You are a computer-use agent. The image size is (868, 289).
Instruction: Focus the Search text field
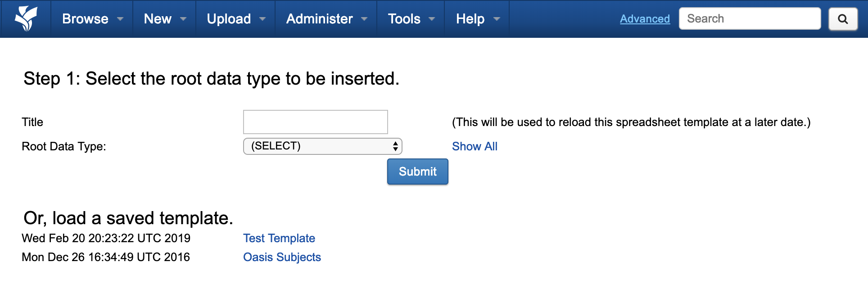[750, 19]
